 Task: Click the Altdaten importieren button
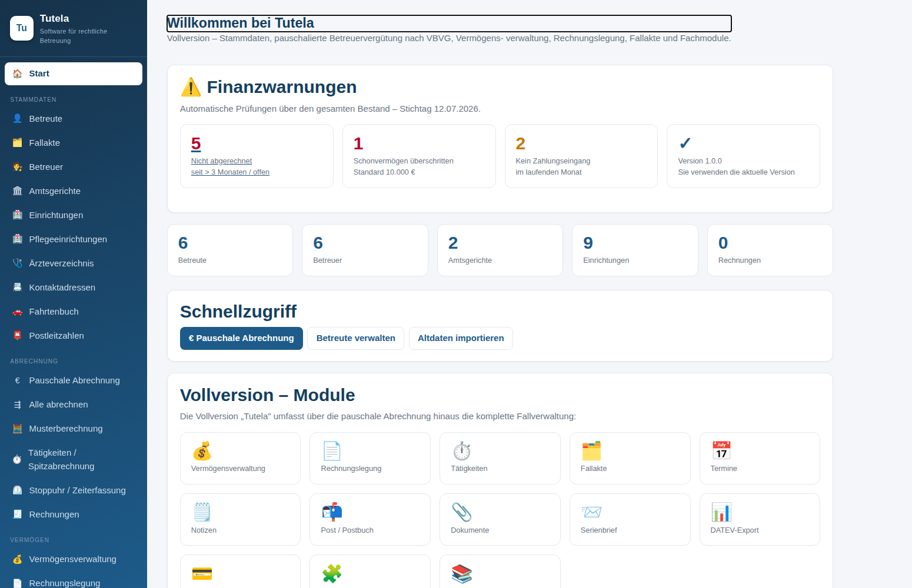[461, 338]
